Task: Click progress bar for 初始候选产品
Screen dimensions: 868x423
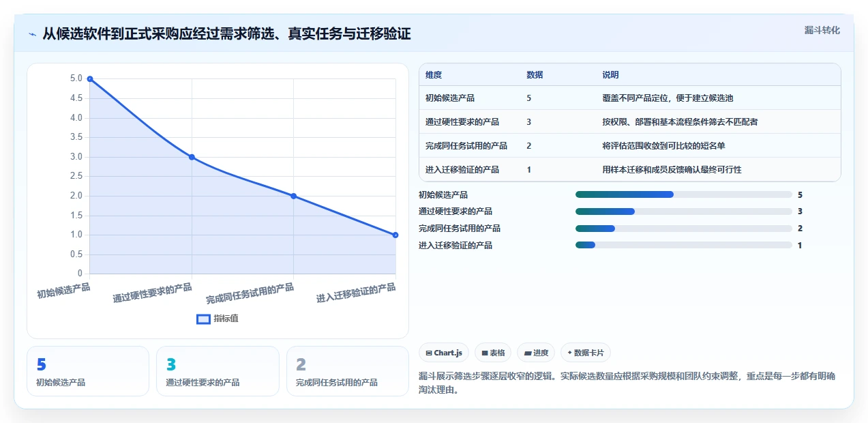Action: pyautogui.click(x=684, y=194)
